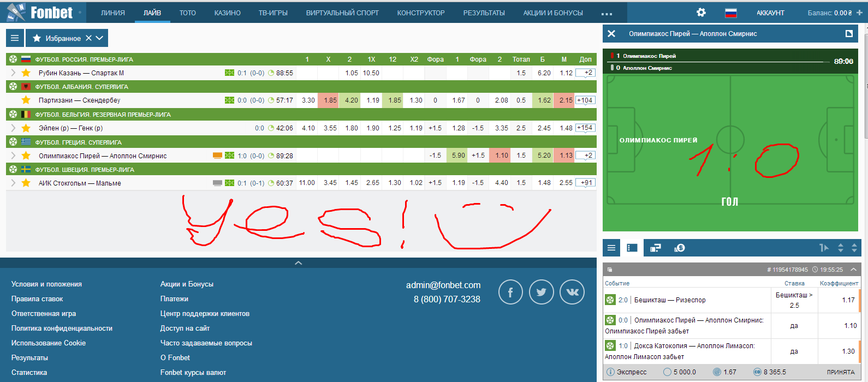Open the three-dots more menu
The height and width of the screenshot is (382, 868).
[x=607, y=14]
